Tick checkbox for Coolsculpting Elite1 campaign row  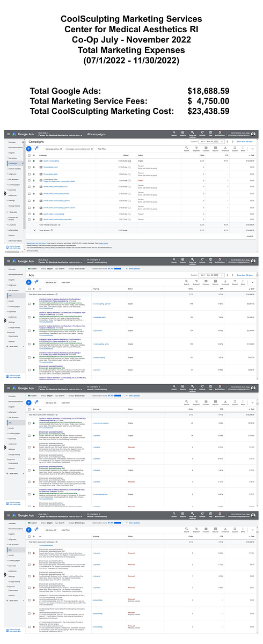tap(29, 167)
